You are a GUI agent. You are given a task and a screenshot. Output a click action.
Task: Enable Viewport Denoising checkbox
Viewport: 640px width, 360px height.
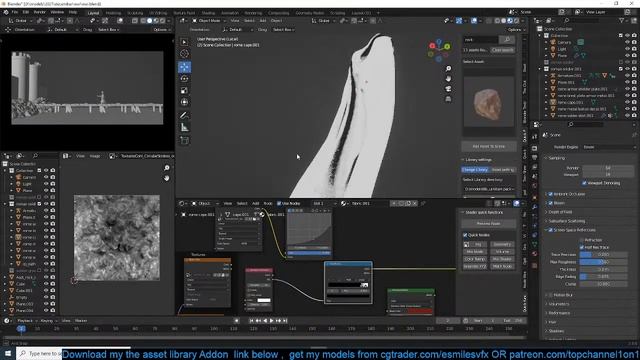[584, 183]
